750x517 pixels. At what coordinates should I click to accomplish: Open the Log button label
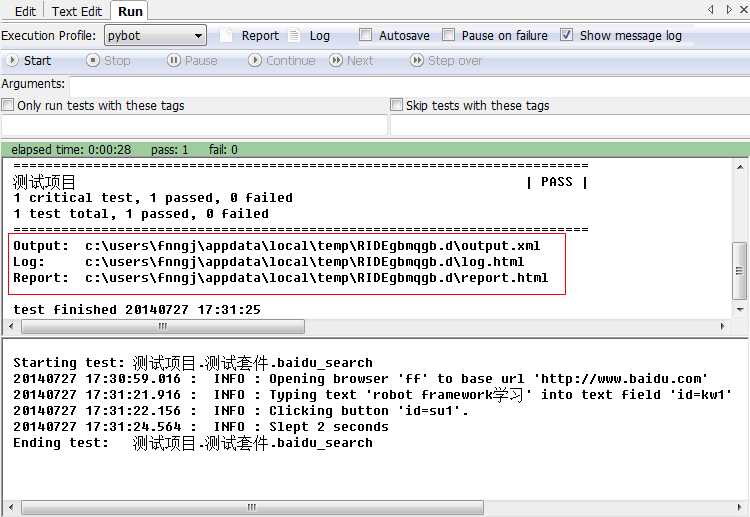click(320, 36)
